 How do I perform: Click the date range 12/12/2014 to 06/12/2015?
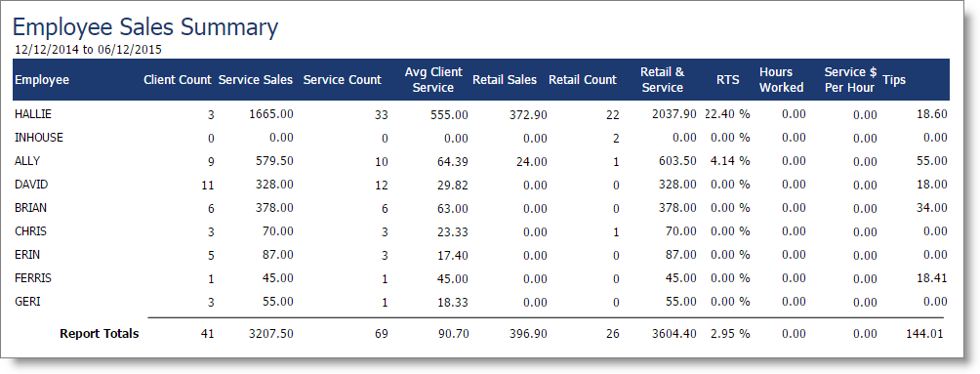click(88, 50)
